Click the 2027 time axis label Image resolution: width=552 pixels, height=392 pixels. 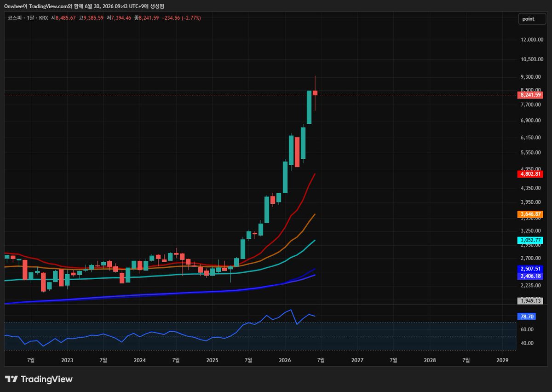pos(357,360)
